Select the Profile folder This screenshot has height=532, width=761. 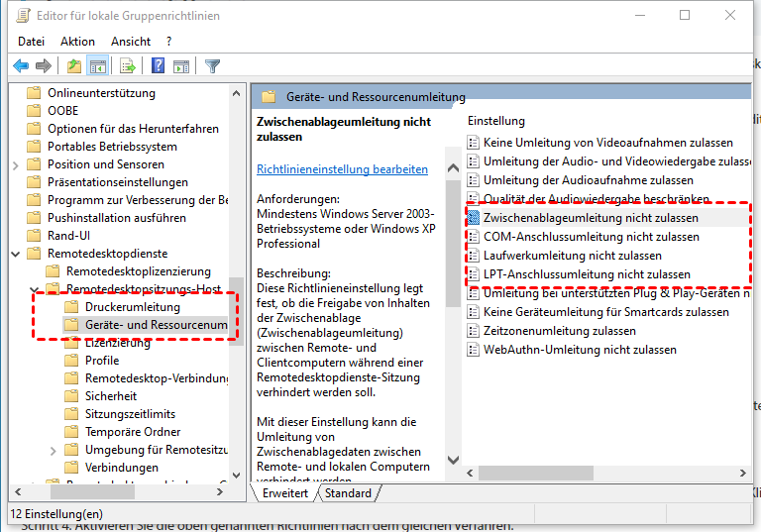[x=102, y=361]
